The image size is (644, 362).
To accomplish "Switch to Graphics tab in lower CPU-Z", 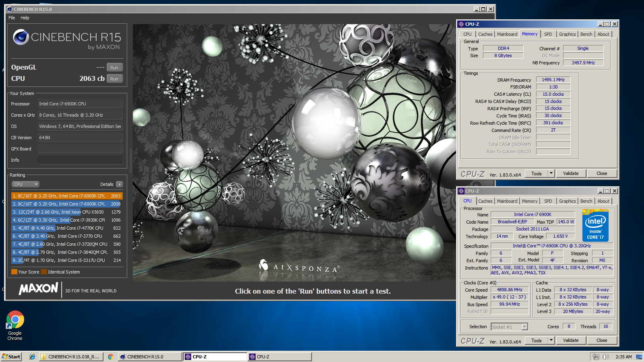I will click(x=568, y=201).
